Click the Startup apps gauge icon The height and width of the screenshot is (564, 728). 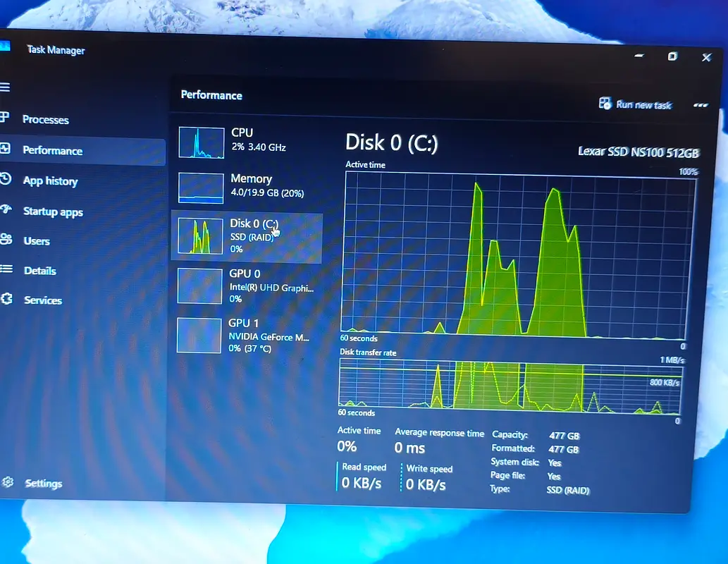pos(6,209)
